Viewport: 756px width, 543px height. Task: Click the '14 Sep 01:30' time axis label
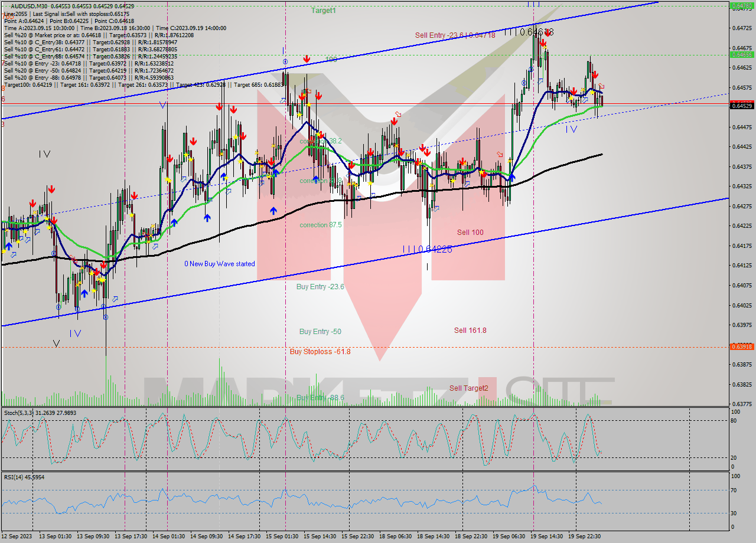(168, 537)
